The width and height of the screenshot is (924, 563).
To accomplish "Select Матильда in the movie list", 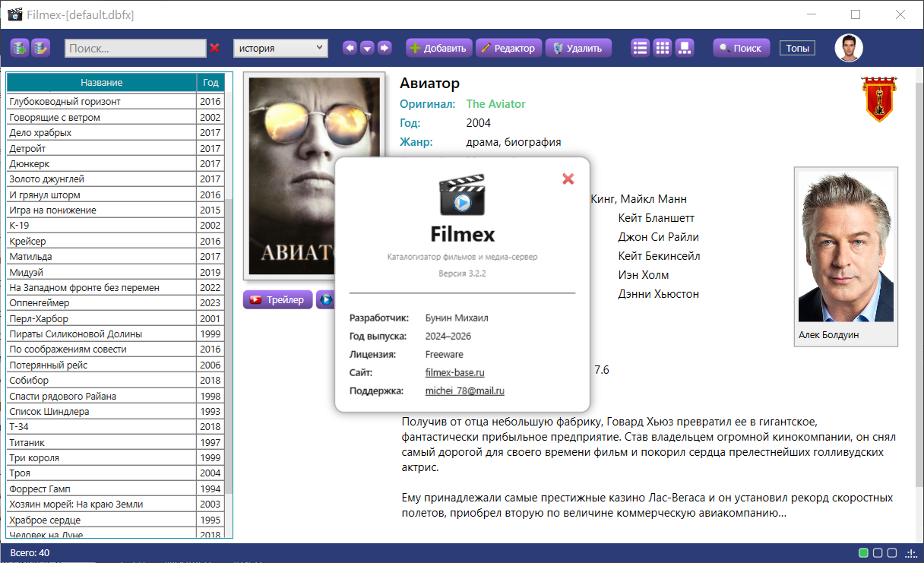I will pyautogui.click(x=115, y=257).
